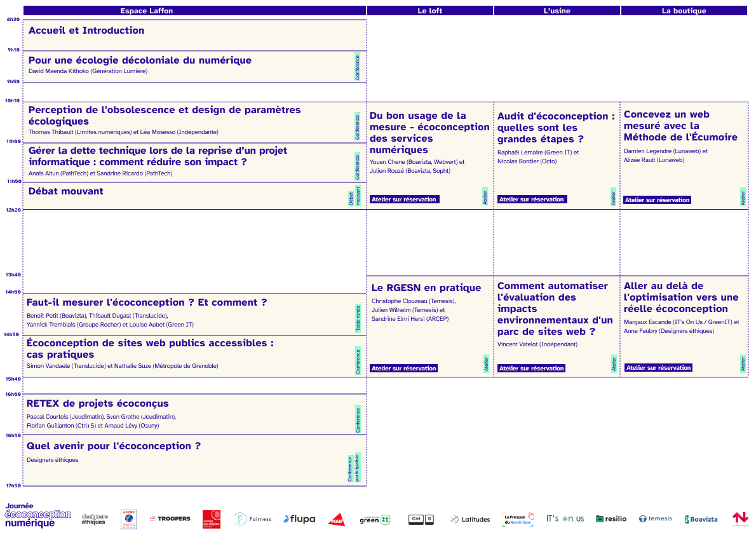Open the Designers éthiques sponsor logo

click(x=95, y=519)
